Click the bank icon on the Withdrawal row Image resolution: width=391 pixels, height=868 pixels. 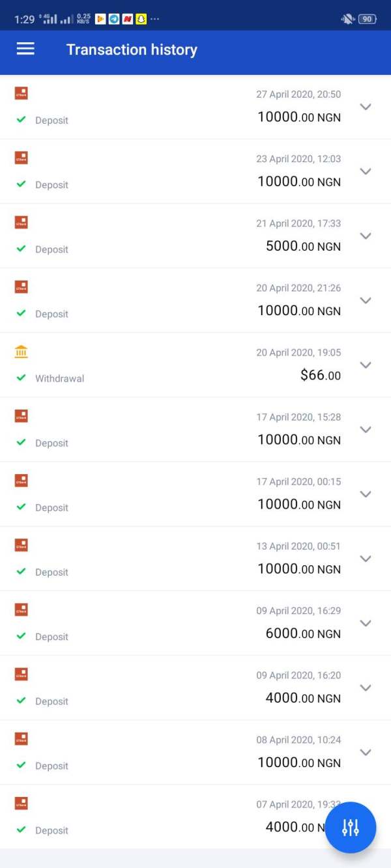coord(22,352)
